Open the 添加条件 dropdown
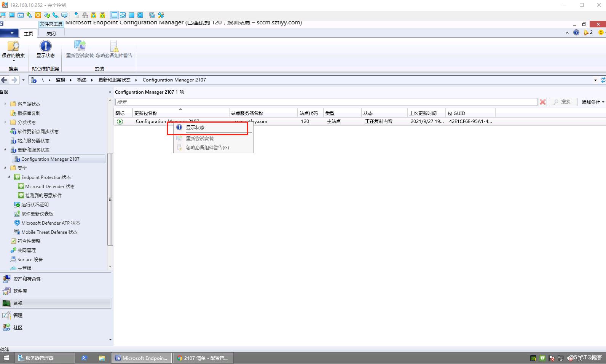The image size is (606, 364). [x=593, y=102]
